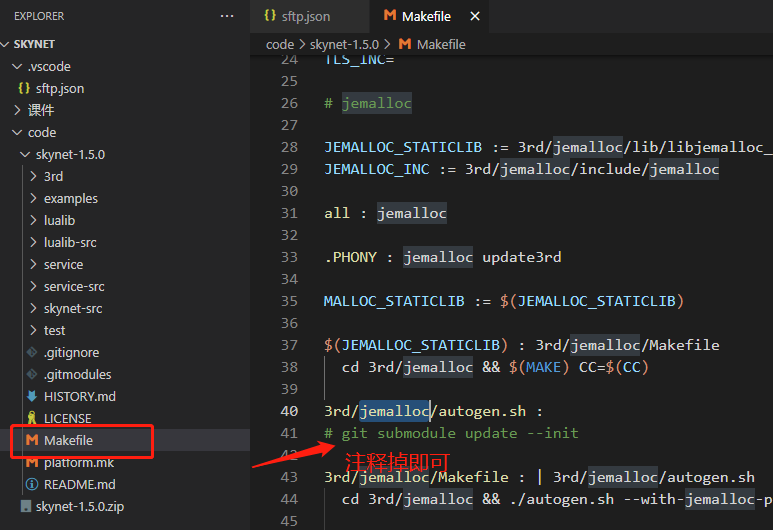Click the .gitignore git icon

coord(32,352)
